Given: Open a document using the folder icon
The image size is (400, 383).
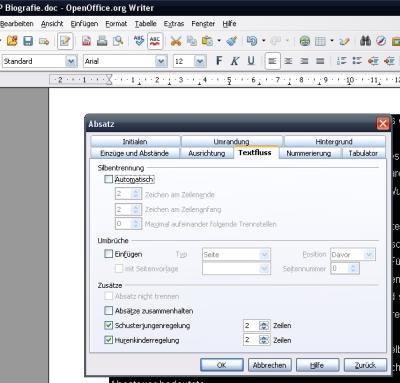Looking at the screenshot, I should pyautogui.click(x=12, y=41).
